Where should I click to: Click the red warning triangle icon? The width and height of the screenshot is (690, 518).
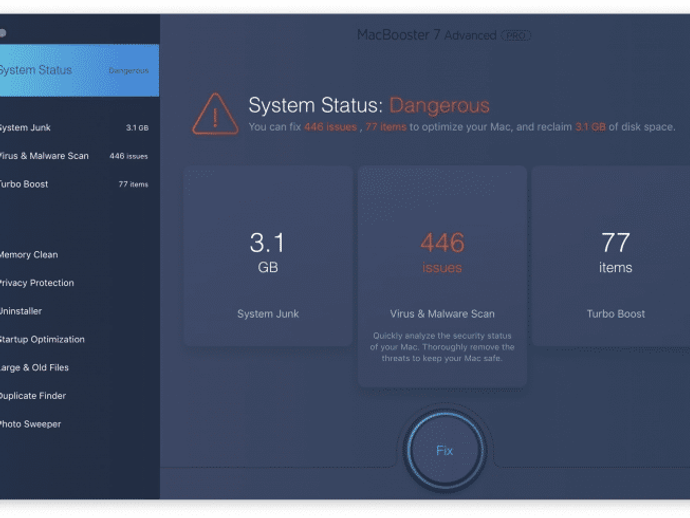point(215,114)
